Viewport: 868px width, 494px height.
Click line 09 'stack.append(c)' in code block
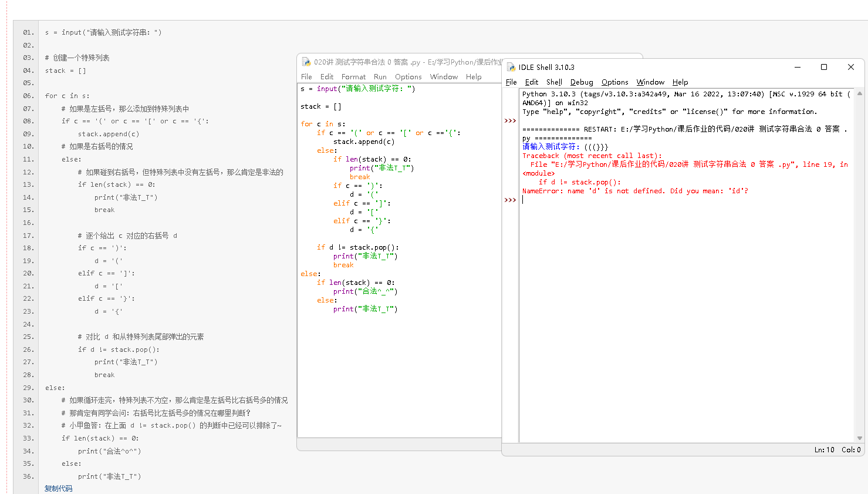pos(109,134)
